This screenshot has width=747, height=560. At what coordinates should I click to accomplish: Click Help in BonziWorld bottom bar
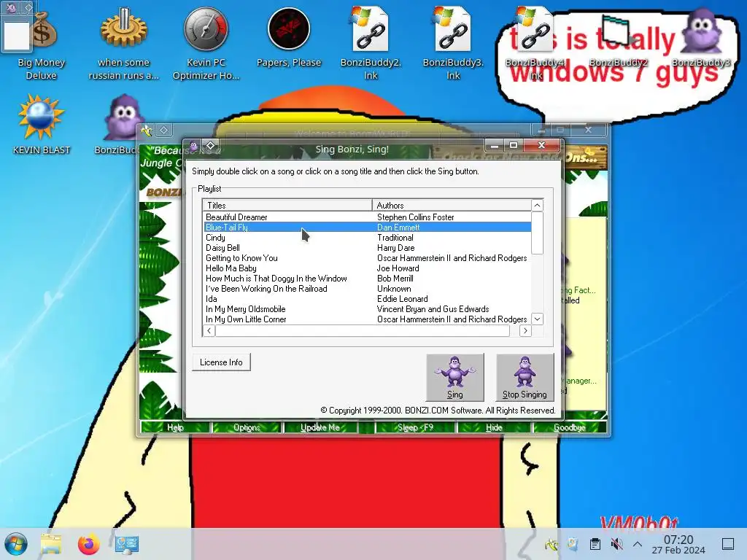tap(175, 427)
